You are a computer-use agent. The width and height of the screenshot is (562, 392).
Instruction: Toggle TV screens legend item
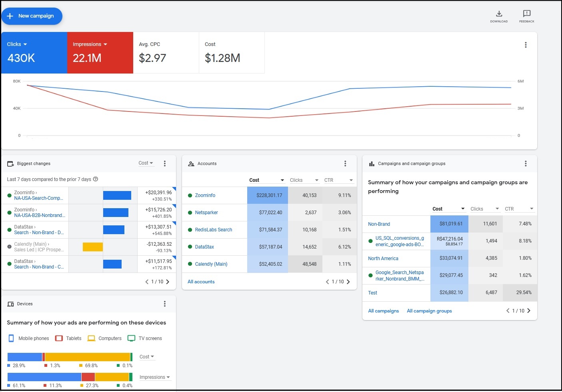[145, 338]
